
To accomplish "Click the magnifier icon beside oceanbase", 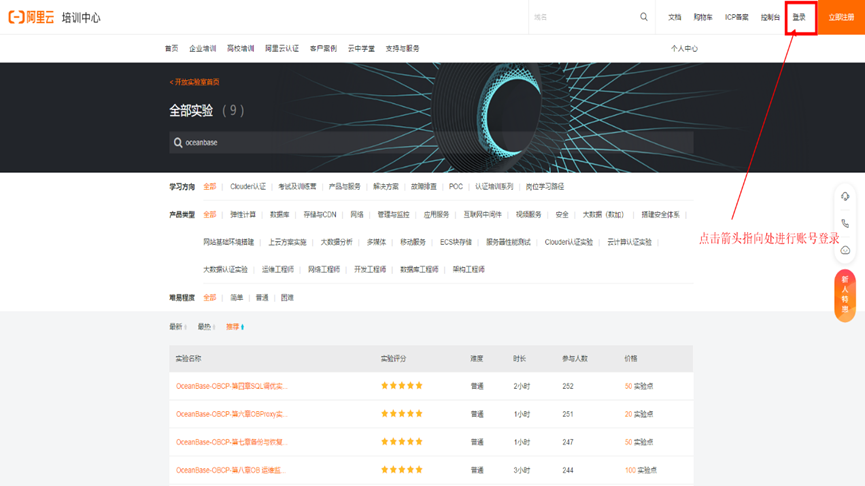I will point(178,143).
